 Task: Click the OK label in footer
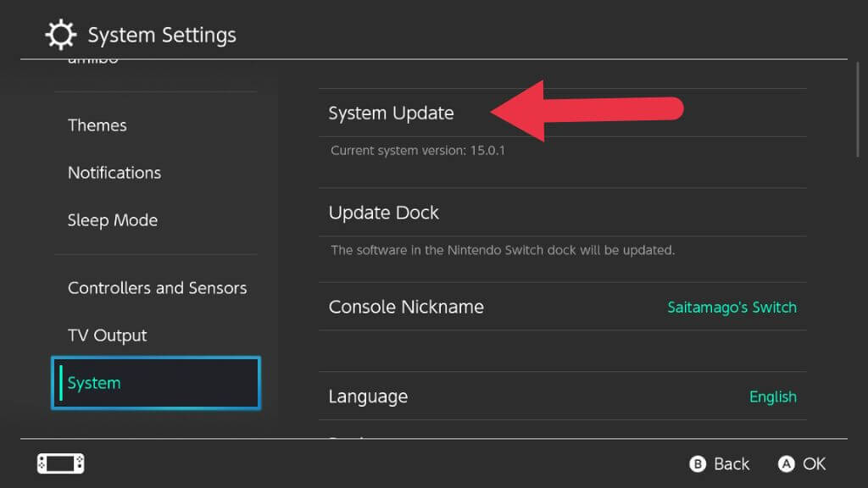[x=814, y=464]
